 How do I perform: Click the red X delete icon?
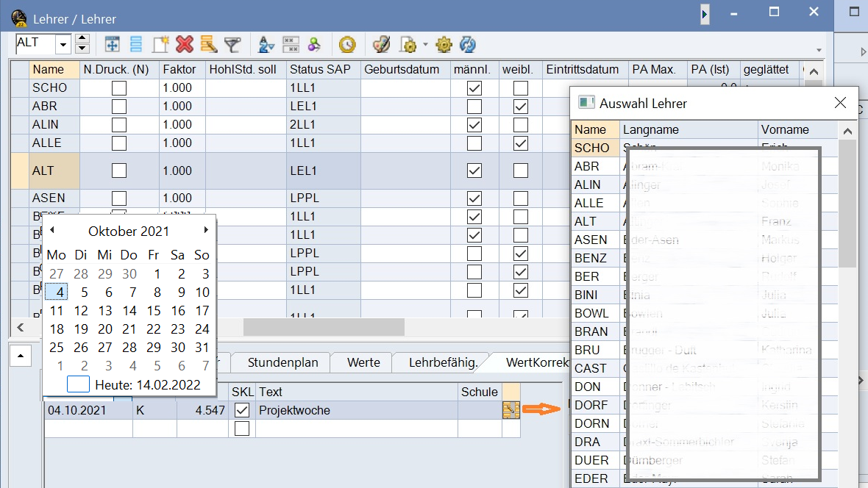tap(184, 45)
